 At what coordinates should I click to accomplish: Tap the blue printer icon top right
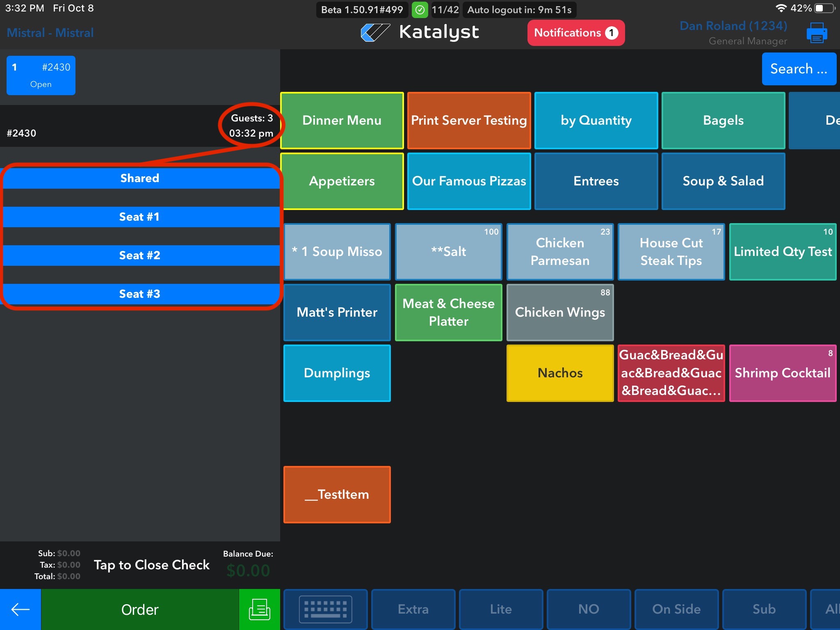816,33
